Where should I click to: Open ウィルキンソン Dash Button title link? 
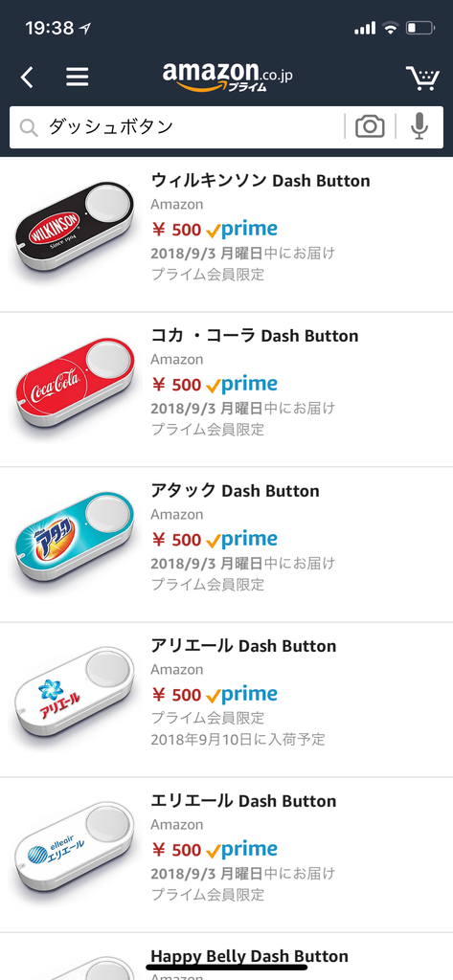pos(260,181)
